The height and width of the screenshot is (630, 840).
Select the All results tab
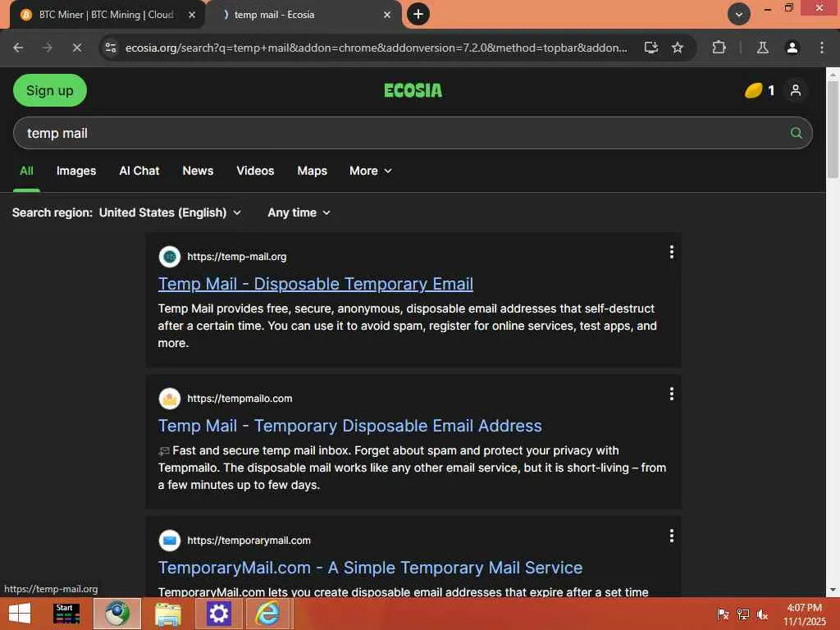(26, 171)
